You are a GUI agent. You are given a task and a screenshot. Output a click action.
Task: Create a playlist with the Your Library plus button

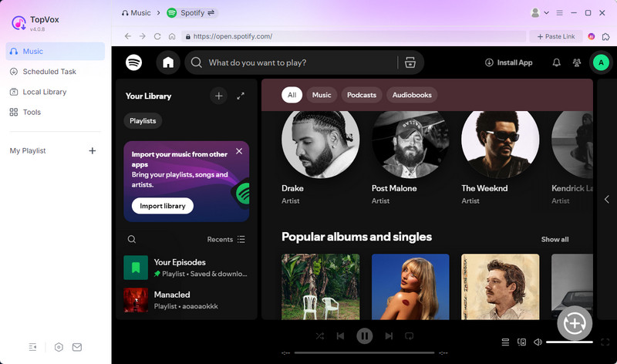tap(218, 96)
